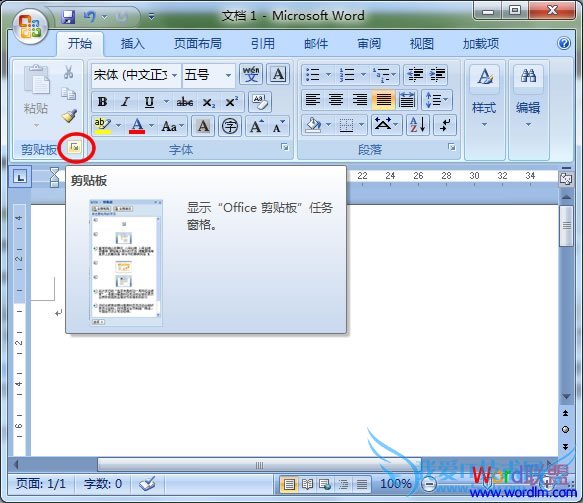
Task: Expand numbering list dropdown
Action: pos(363,74)
